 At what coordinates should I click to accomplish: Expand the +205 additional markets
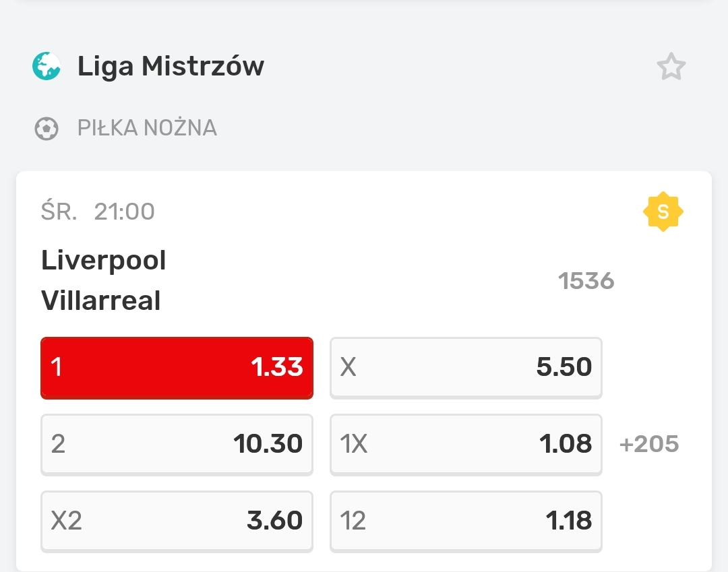pyautogui.click(x=648, y=444)
